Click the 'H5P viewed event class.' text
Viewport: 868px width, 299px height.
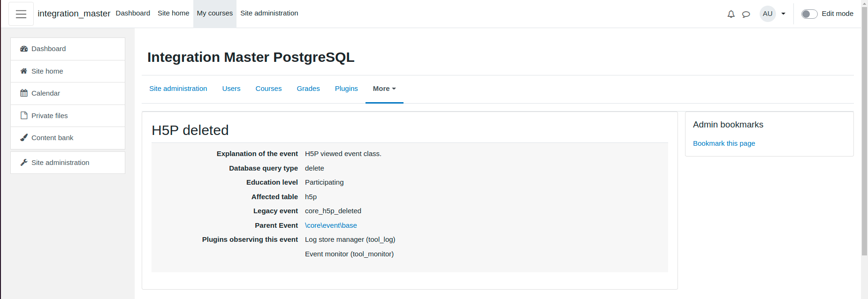(x=343, y=154)
